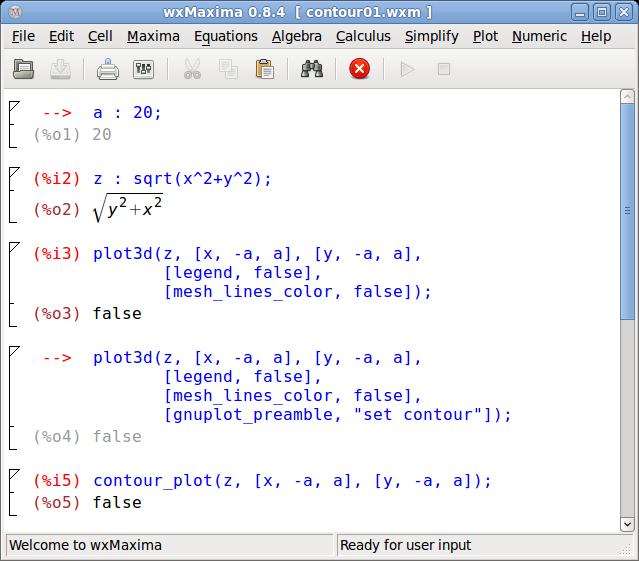
Task: Click the input 'z : sqrt(x^2+y^2);'
Action: coord(182,179)
